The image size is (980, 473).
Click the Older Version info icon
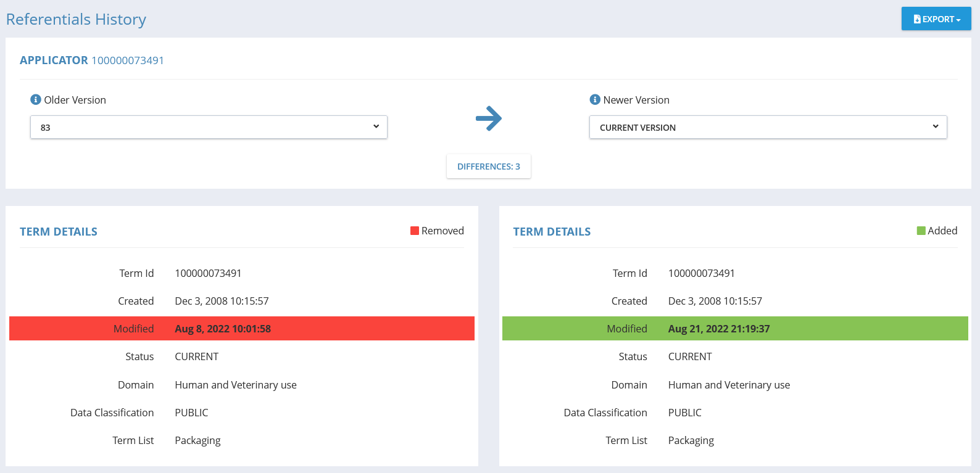tap(36, 99)
